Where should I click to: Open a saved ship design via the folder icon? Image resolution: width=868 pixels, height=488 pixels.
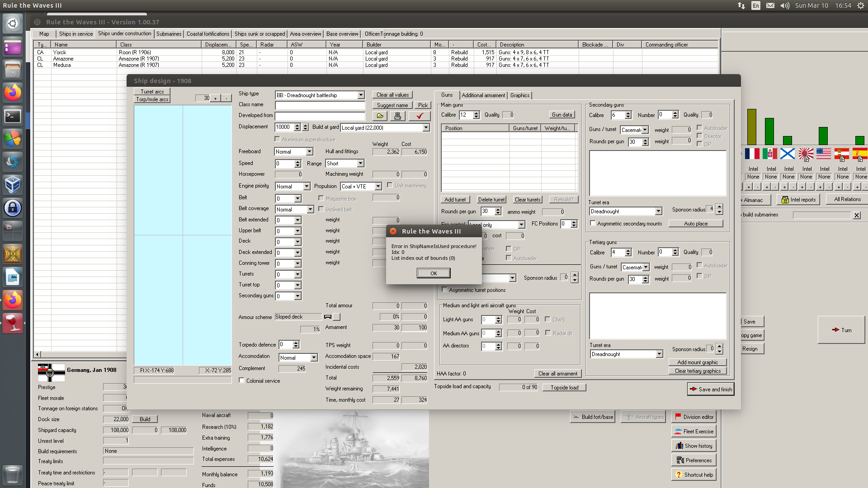coord(380,116)
